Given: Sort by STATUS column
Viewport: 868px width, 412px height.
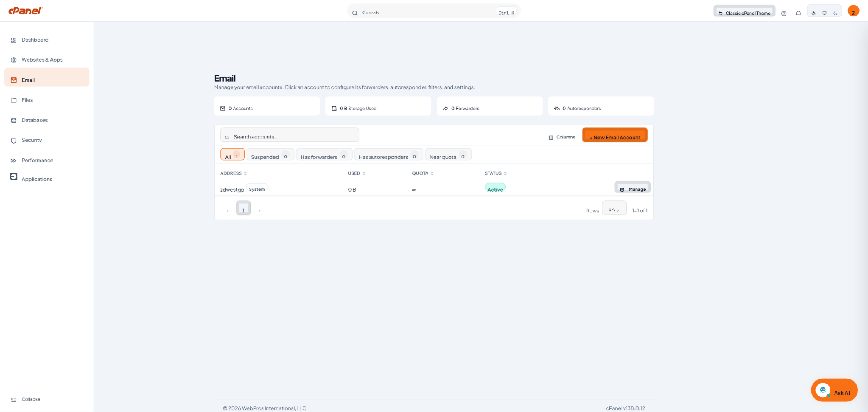Looking at the screenshot, I should click(496, 173).
